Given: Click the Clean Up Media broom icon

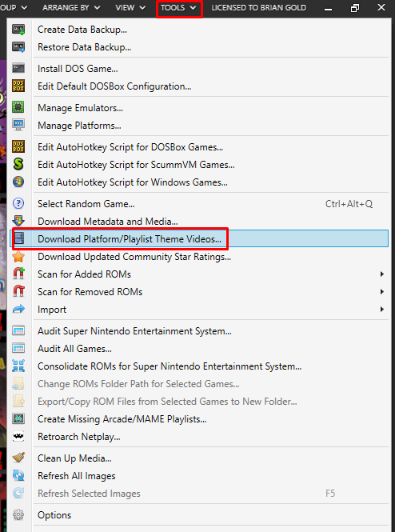Looking at the screenshot, I should click(x=18, y=458).
